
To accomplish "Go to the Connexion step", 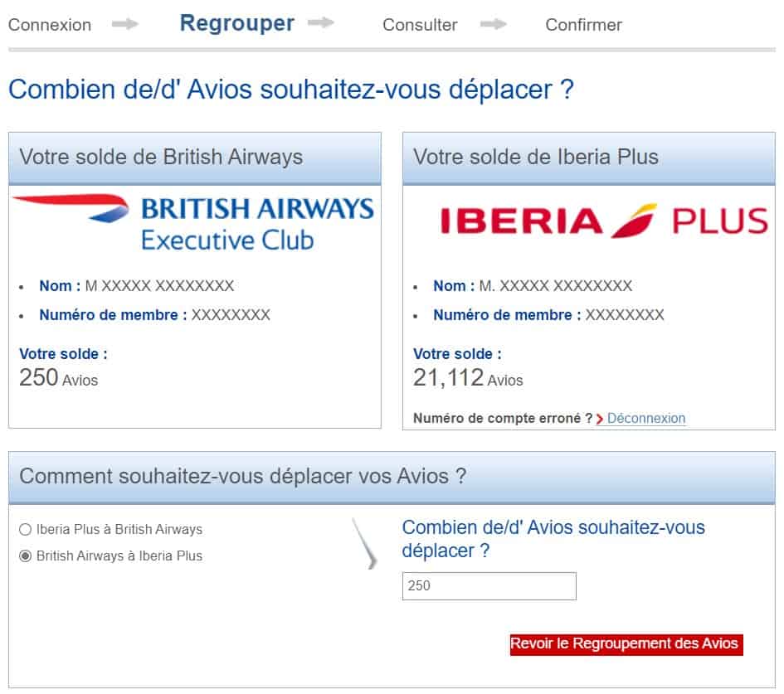I will point(50,25).
